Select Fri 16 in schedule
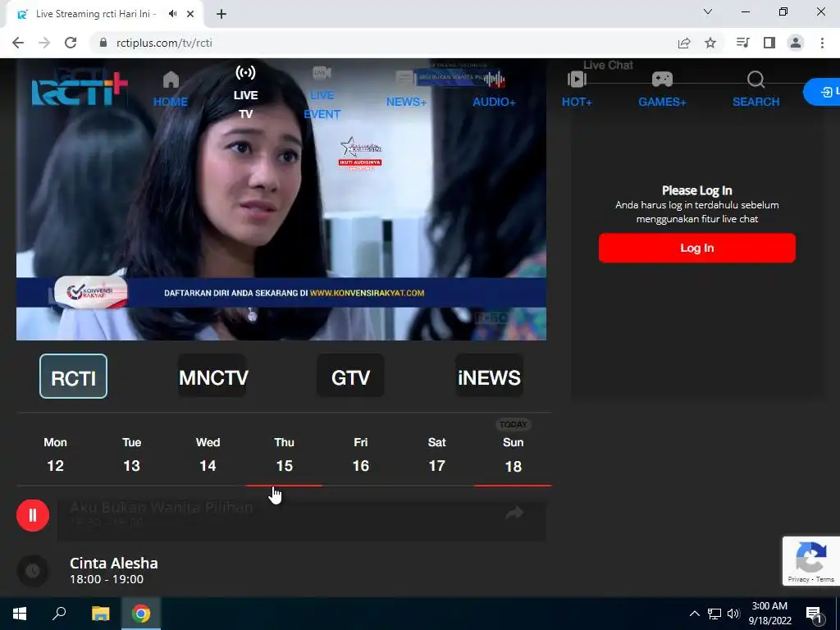840x630 pixels. point(361,454)
